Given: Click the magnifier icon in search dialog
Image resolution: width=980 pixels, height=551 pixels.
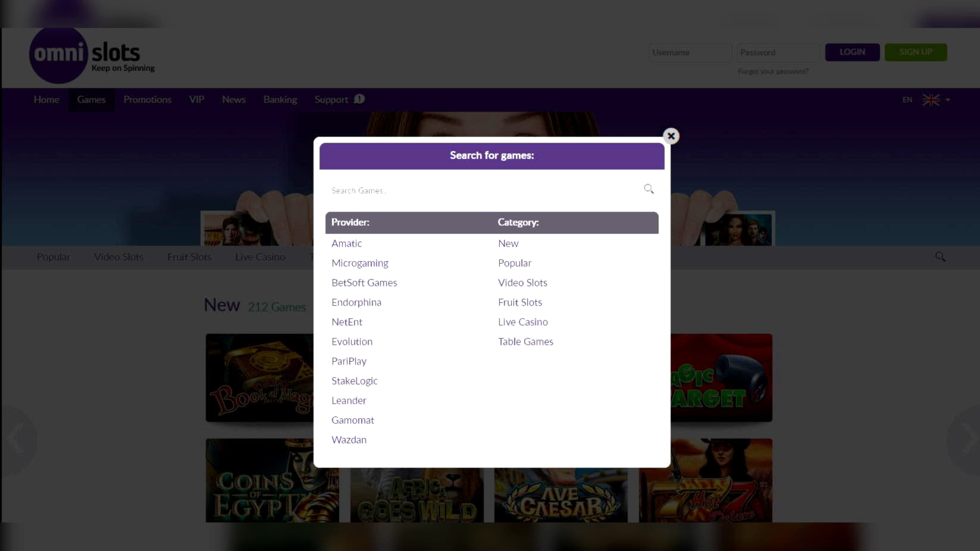Looking at the screenshot, I should tap(649, 189).
